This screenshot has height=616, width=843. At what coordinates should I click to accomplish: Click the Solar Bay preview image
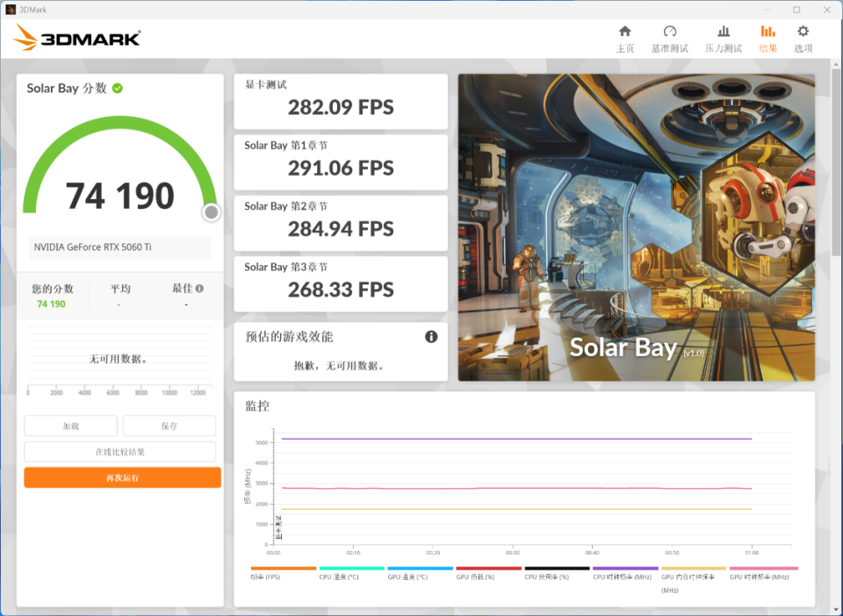point(636,227)
